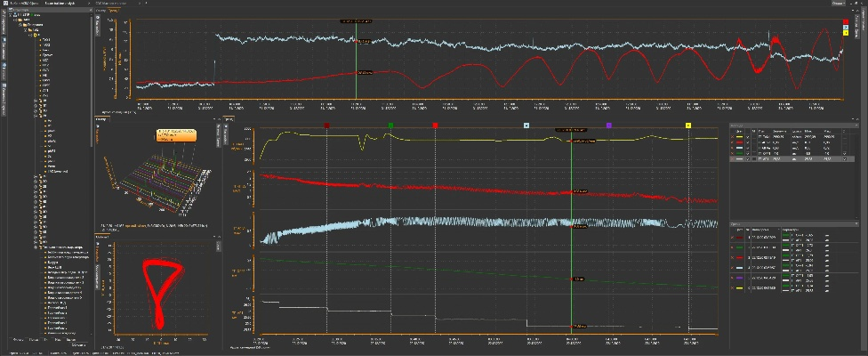The image size is (868, 356).
Task: Click the yellow marker flag above the lower chart
Action: (x=688, y=126)
